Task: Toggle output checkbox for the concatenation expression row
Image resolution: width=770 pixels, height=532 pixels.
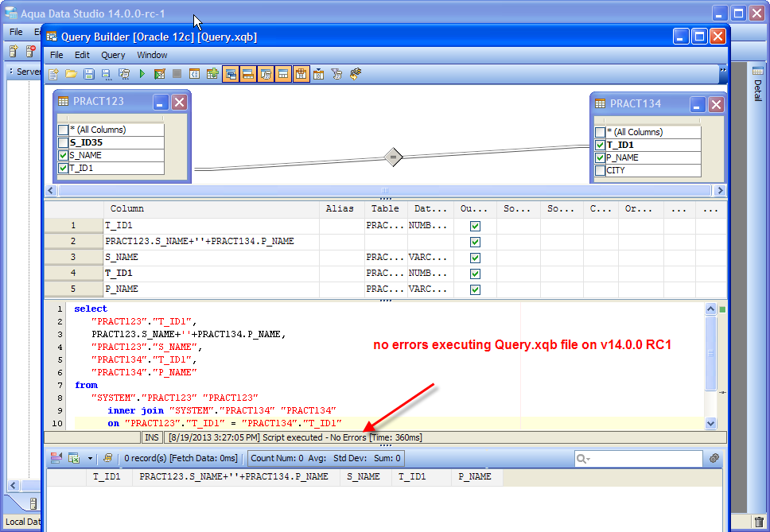Action: [x=475, y=242]
